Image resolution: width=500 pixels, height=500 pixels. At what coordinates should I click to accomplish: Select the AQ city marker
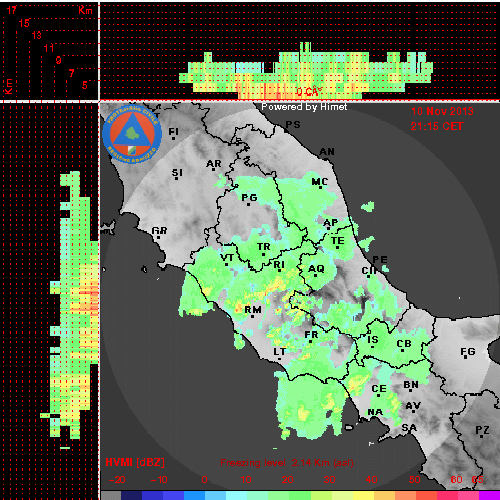coord(316,270)
